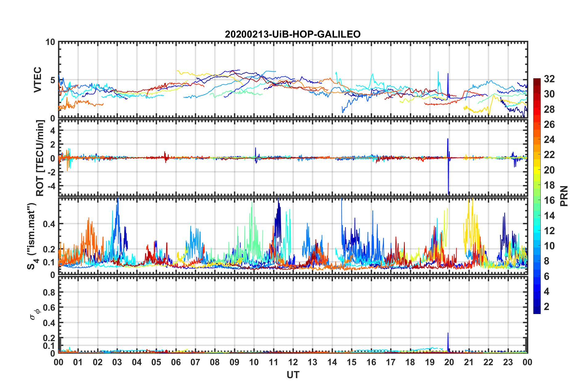This screenshot has width=586, height=392.
Task: Click the 14 label on the PRN colorbar
Action: [549, 216]
